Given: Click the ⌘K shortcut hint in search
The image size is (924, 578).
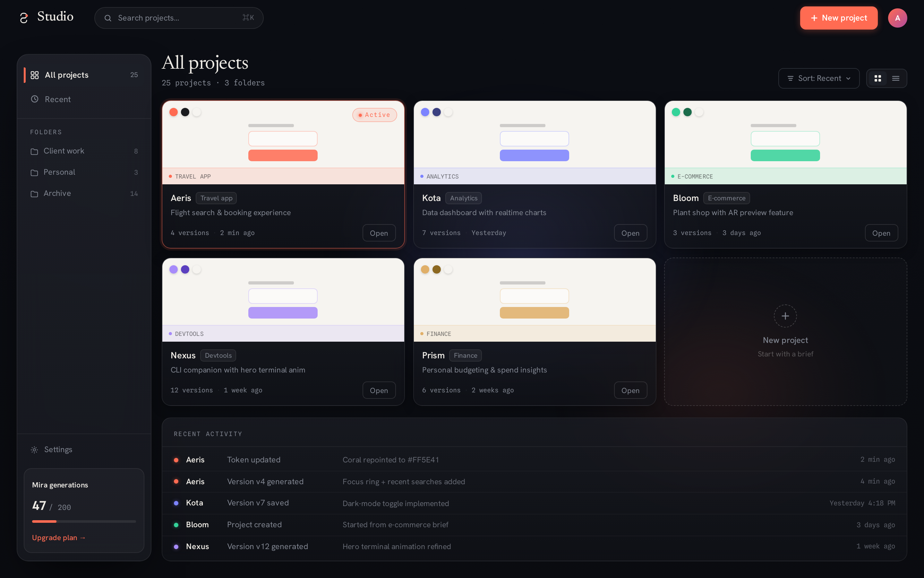Looking at the screenshot, I should click(x=248, y=18).
